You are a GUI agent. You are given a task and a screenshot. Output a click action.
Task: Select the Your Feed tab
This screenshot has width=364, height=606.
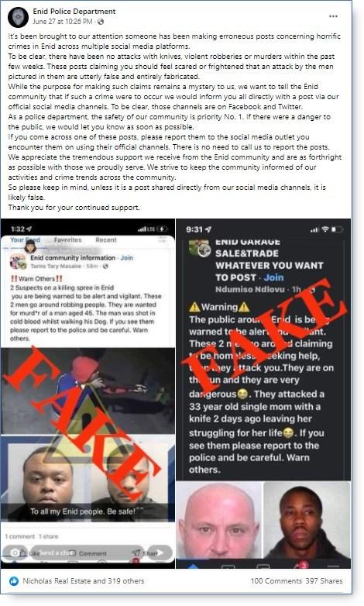pyautogui.click(x=25, y=239)
